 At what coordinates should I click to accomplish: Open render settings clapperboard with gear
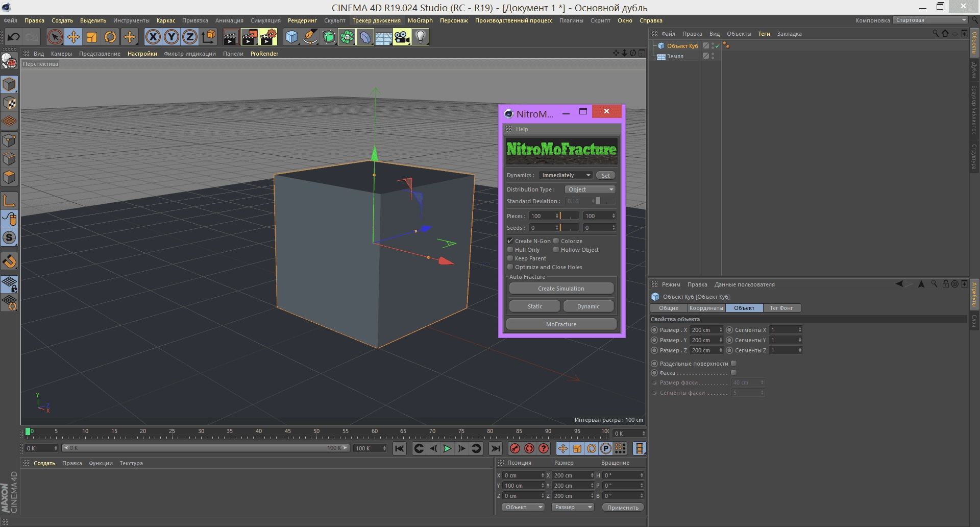(x=268, y=37)
